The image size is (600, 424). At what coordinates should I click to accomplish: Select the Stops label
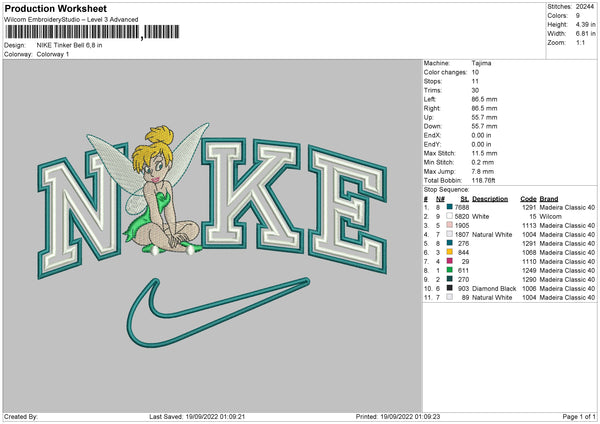coord(433,81)
